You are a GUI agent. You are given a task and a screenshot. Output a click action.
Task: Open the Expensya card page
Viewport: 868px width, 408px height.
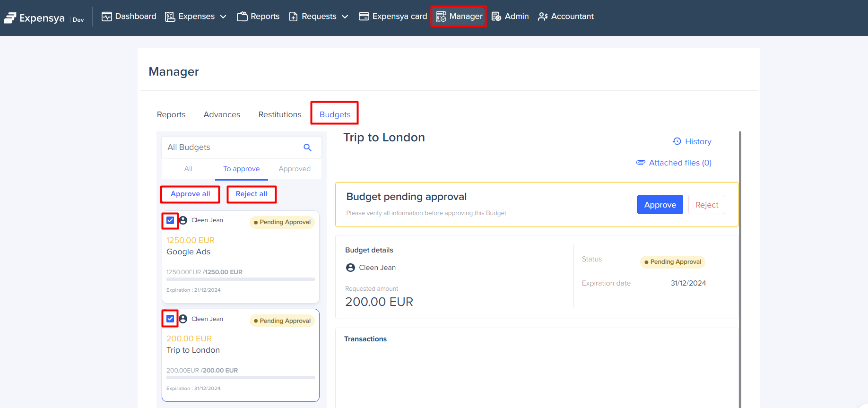[x=393, y=17]
